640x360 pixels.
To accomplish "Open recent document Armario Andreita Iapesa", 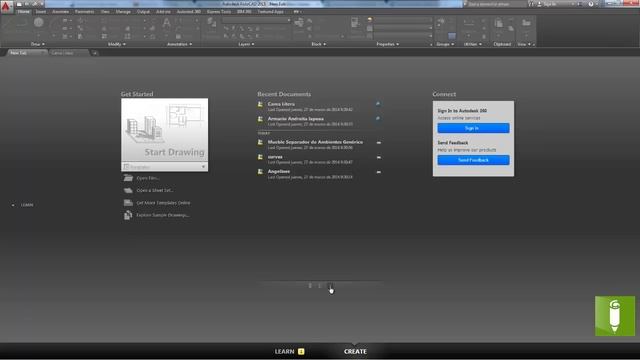I will coord(296,119).
